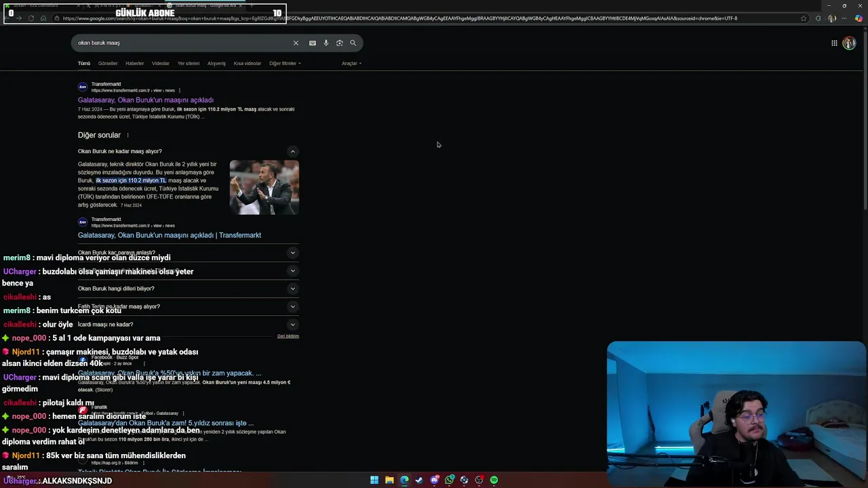Open the Videolar tab
The height and width of the screenshot is (488, 868).
tap(161, 63)
